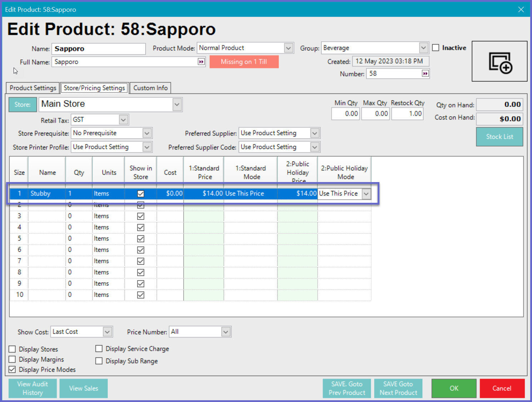Open the Retail Tax GST dropdown

[123, 120]
